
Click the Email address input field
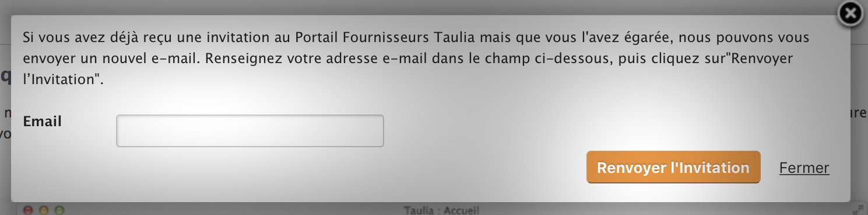[250, 131]
